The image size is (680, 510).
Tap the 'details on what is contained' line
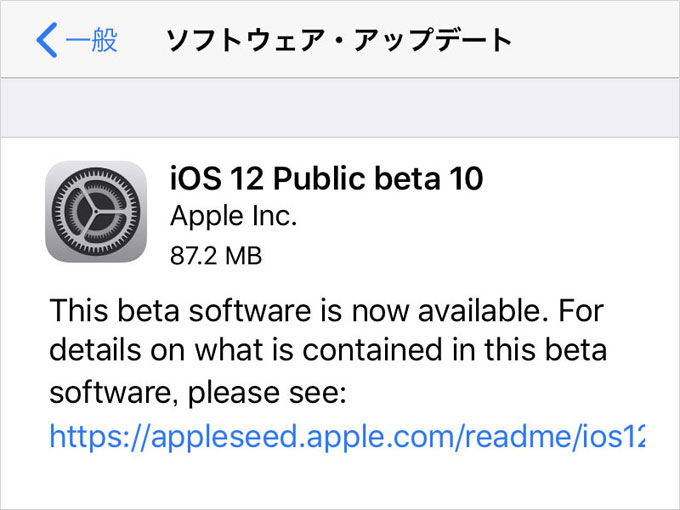[x=328, y=350]
